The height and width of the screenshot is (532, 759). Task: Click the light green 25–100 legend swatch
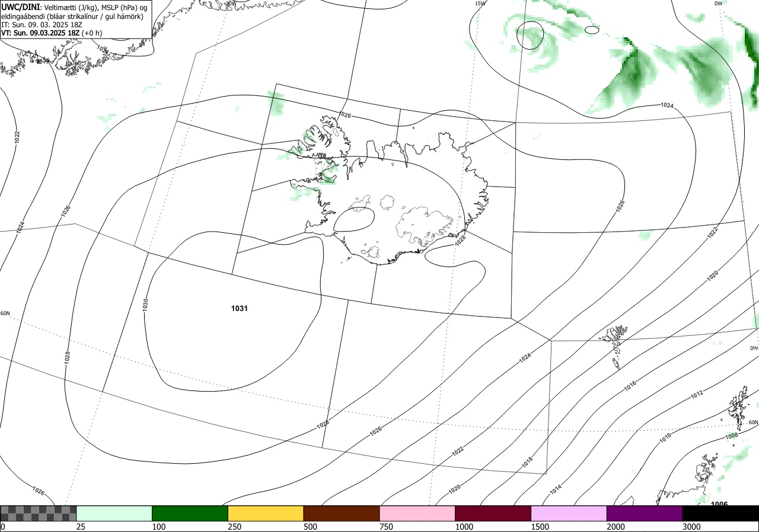point(114,513)
